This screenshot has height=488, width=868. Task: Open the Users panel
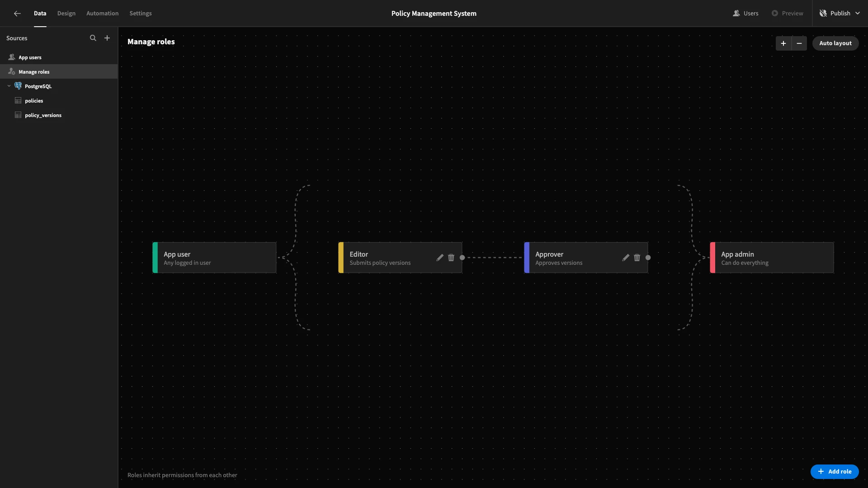(745, 14)
